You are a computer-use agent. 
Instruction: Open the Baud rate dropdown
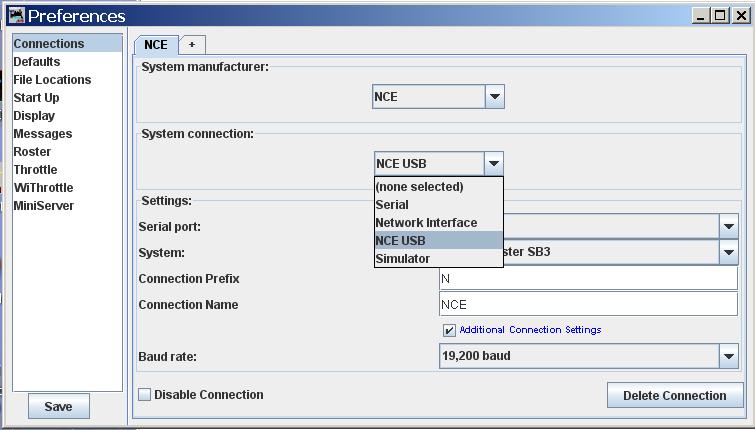click(x=588, y=356)
